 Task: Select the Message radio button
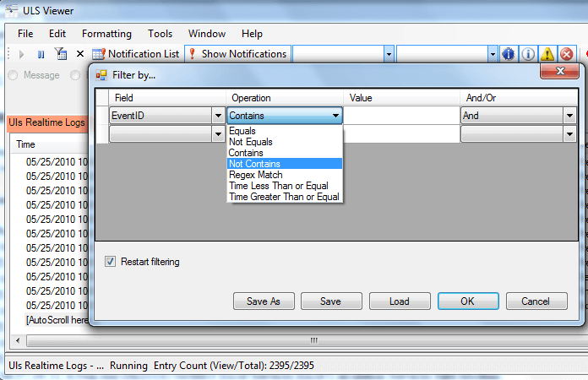pyautogui.click(x=13, y=75)
